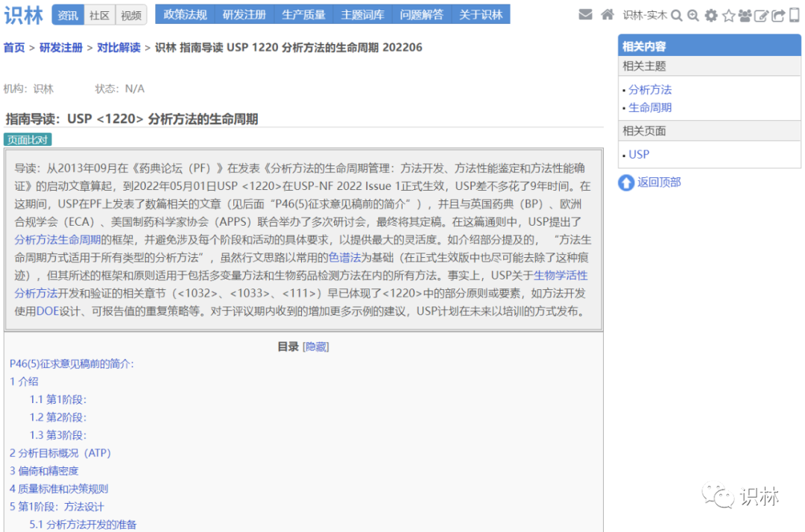
Task: Jump to section 5.1 分析方法开发的准备
Action: (x=83, y=525)
